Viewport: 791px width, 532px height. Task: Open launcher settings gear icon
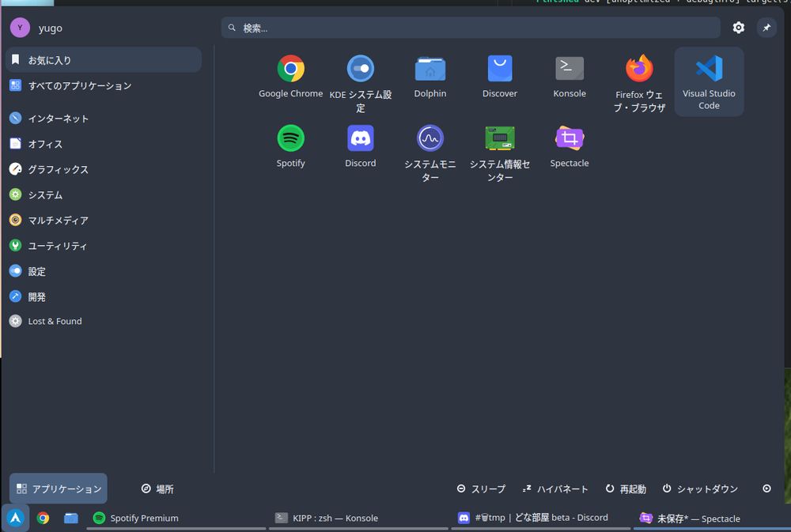[x=738, y=28]
